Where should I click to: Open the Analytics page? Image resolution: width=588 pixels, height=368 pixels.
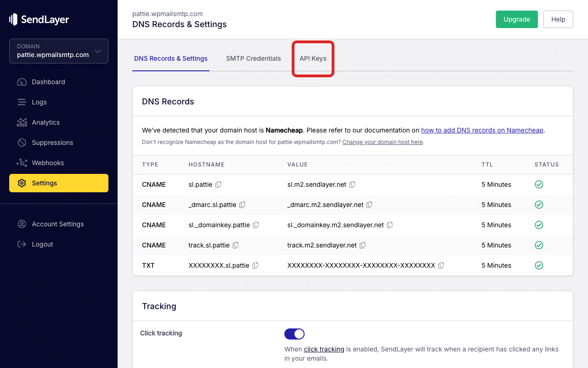click(x=59, y=122)
